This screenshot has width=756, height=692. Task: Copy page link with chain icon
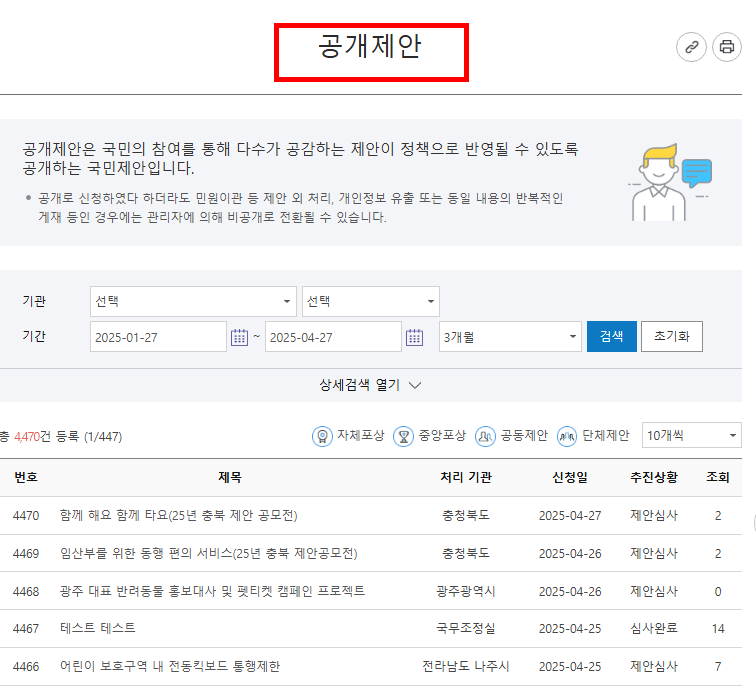click(691, 47)
